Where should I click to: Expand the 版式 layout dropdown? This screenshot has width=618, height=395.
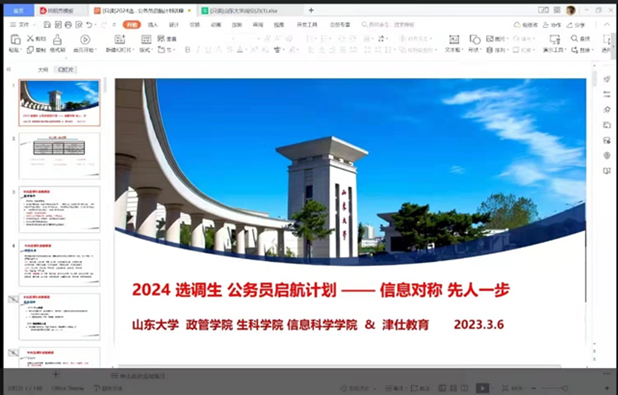[146, 50]
